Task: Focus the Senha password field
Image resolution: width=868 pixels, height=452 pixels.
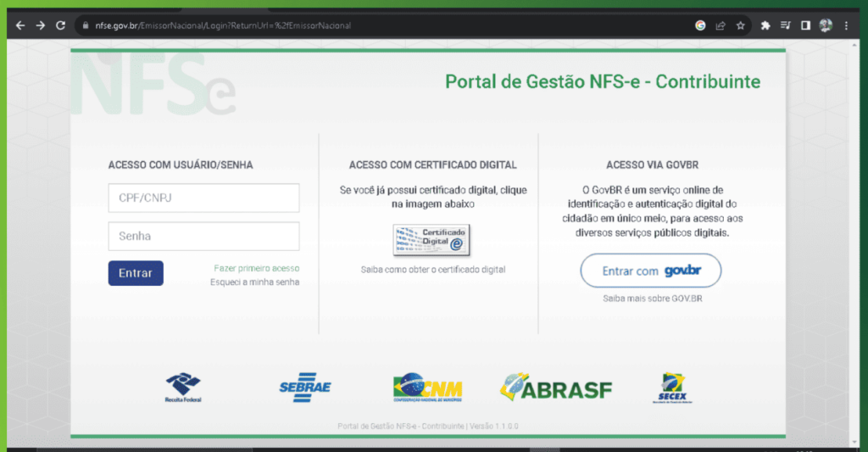Action: click(203, 236)
